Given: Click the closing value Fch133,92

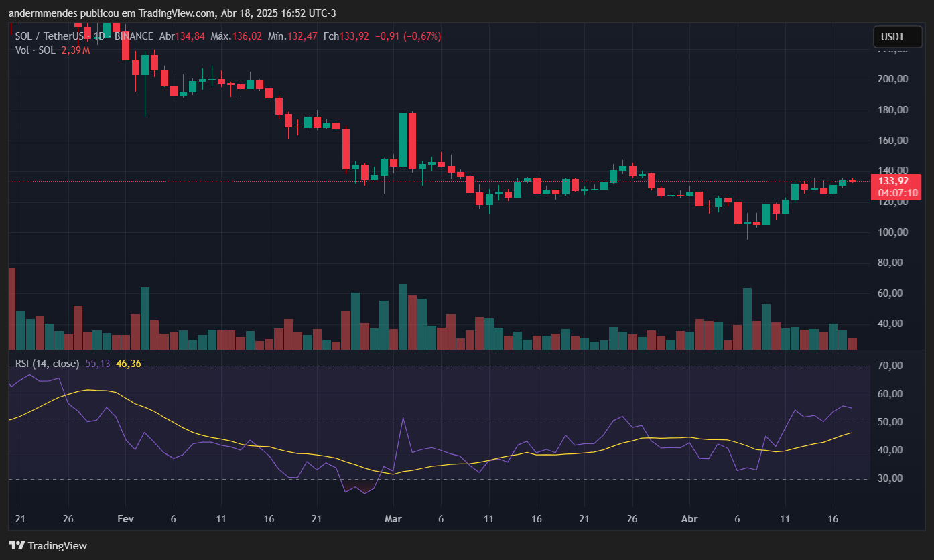Looking at the screenshot, I should [346, 36].
